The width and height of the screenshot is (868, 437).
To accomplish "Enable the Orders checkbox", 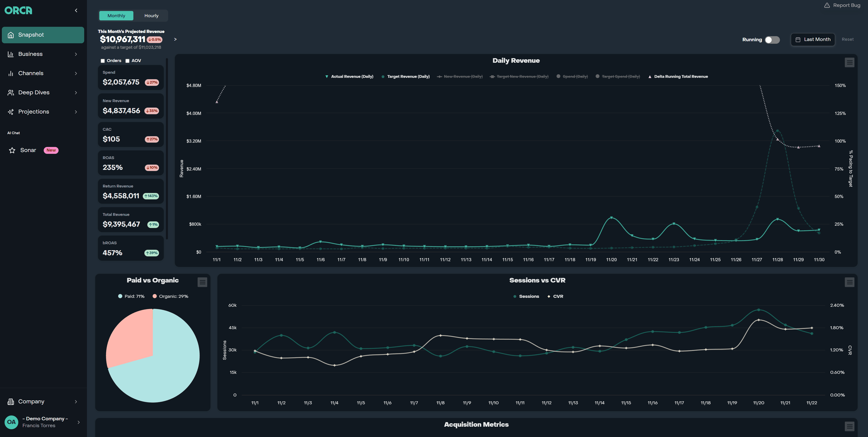I will click(102, 61).
